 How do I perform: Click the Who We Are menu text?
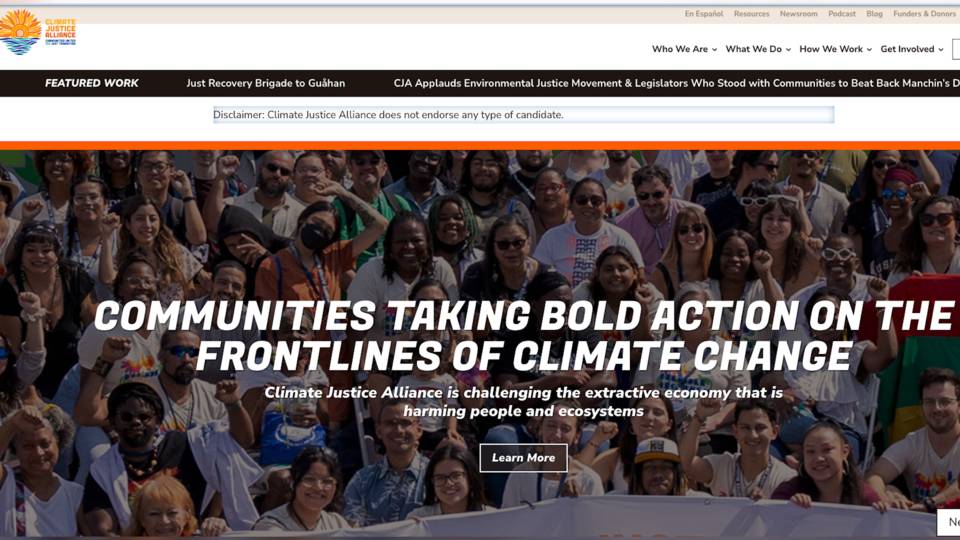(680, 49)
